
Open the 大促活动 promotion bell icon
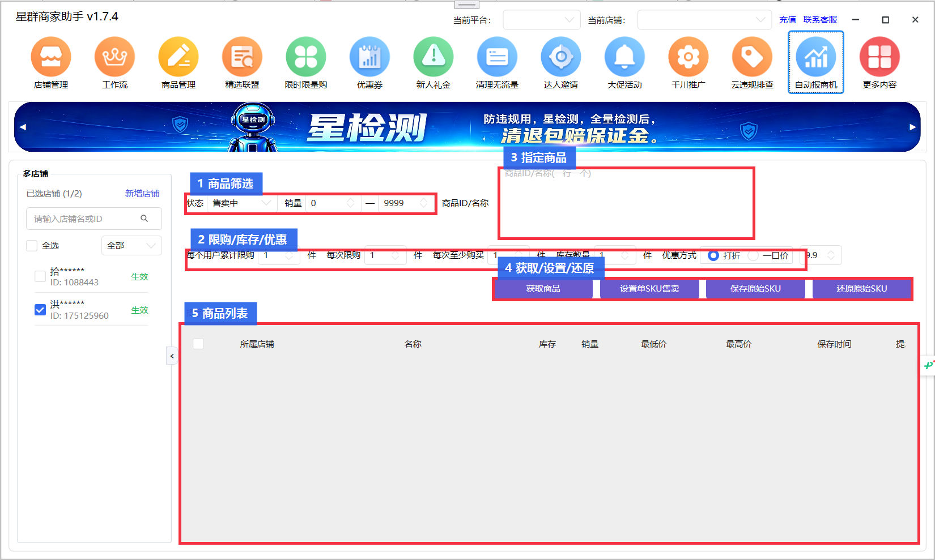pyautogui.click(x=625, y=57)
